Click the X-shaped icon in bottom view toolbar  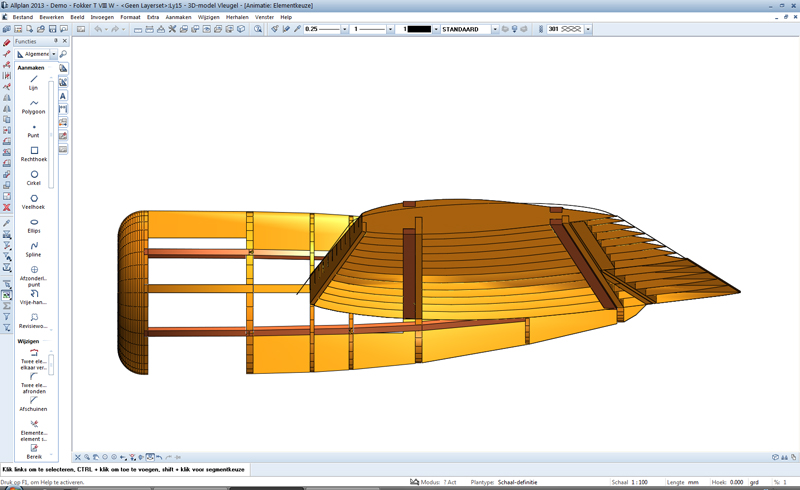[78, 457]
